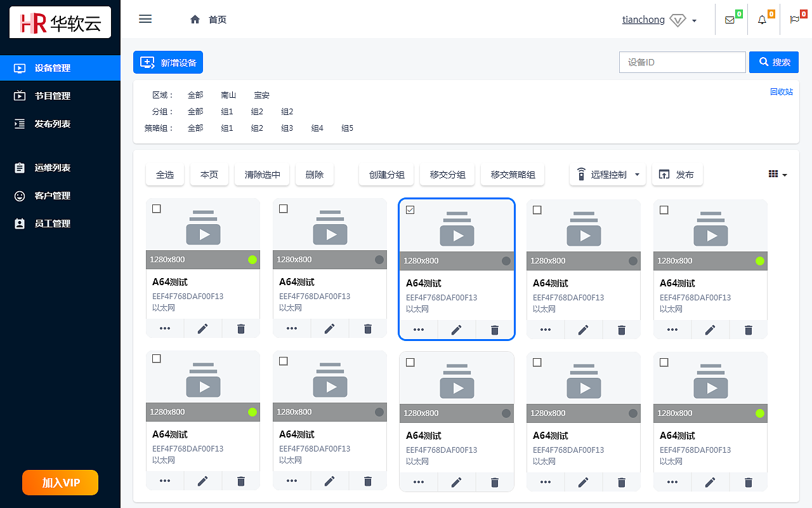Viewport: 812px width, 508px height.
Task: Open the bell alerts icon
Action: 762,20
